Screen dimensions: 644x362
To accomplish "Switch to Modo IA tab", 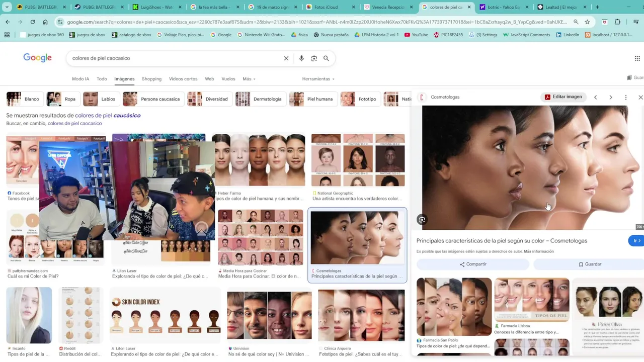I will coord(80,79).
